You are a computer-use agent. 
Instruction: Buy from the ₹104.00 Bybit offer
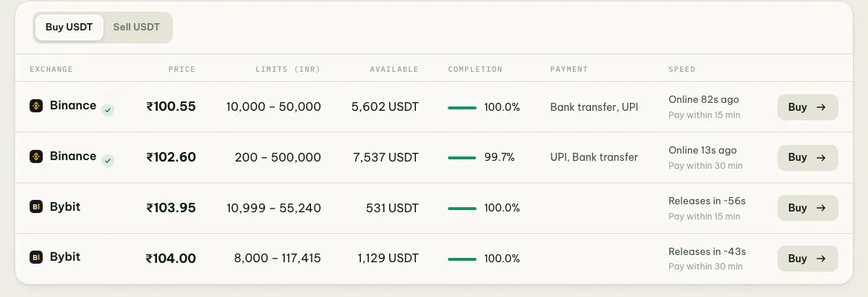(x=807, y=259)
